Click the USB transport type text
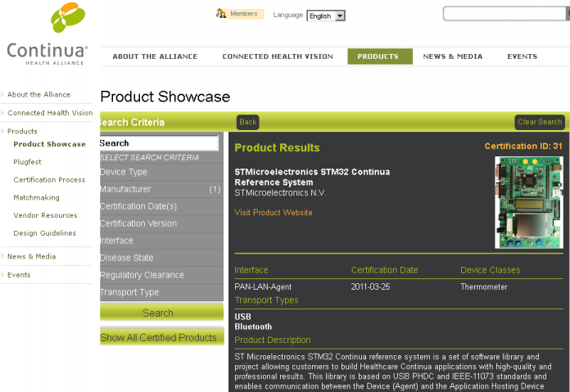The image size is (570, 392). 243,317
